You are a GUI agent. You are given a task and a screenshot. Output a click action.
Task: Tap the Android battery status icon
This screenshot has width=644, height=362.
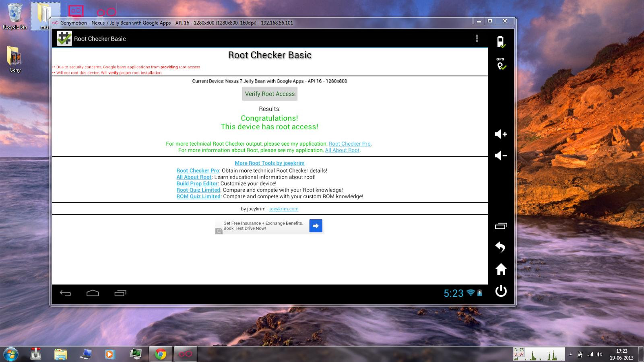pos(479,293)
